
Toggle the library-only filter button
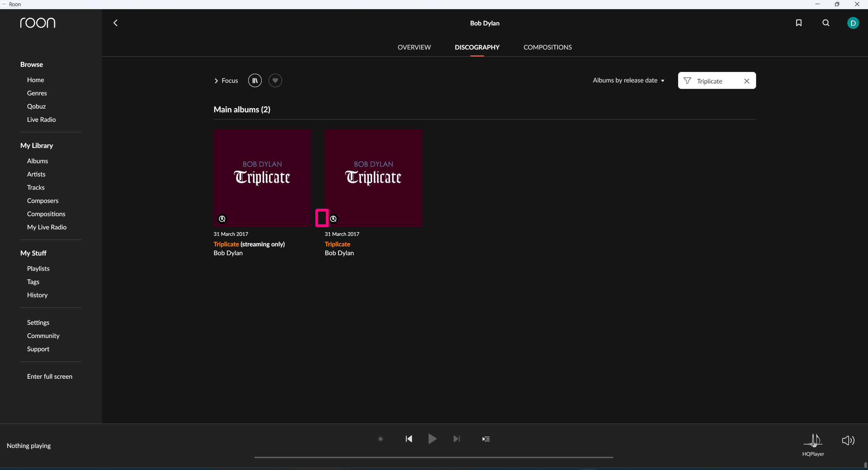255,80
